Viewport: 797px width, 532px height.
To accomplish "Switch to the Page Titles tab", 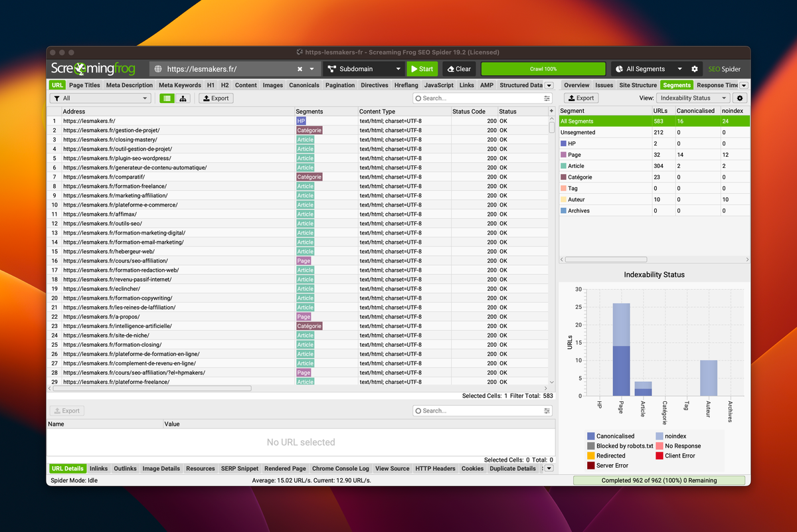I will coord(84,85).
